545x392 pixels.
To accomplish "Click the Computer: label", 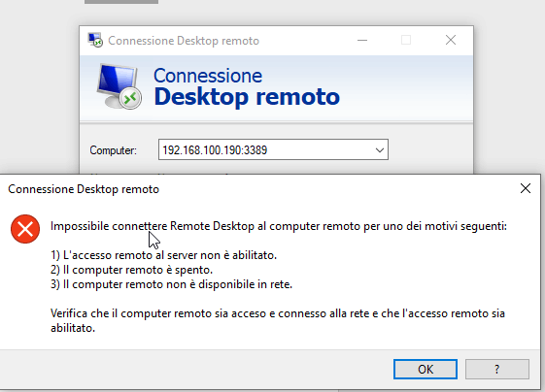I will coord(113,150).
